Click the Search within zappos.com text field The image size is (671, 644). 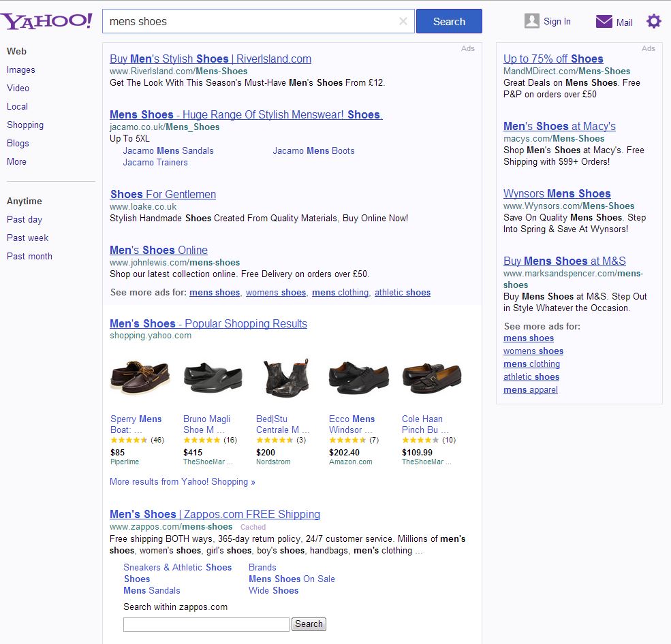[206, 624]
